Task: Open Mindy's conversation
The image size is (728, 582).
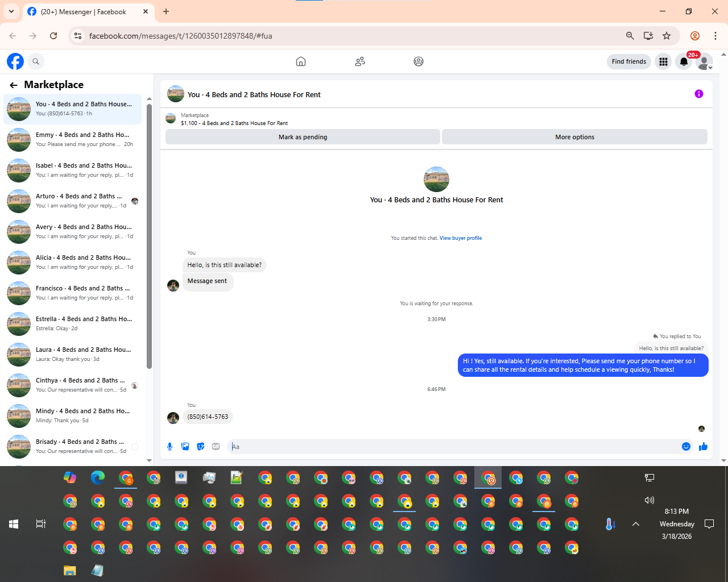Action: (73, 415)
